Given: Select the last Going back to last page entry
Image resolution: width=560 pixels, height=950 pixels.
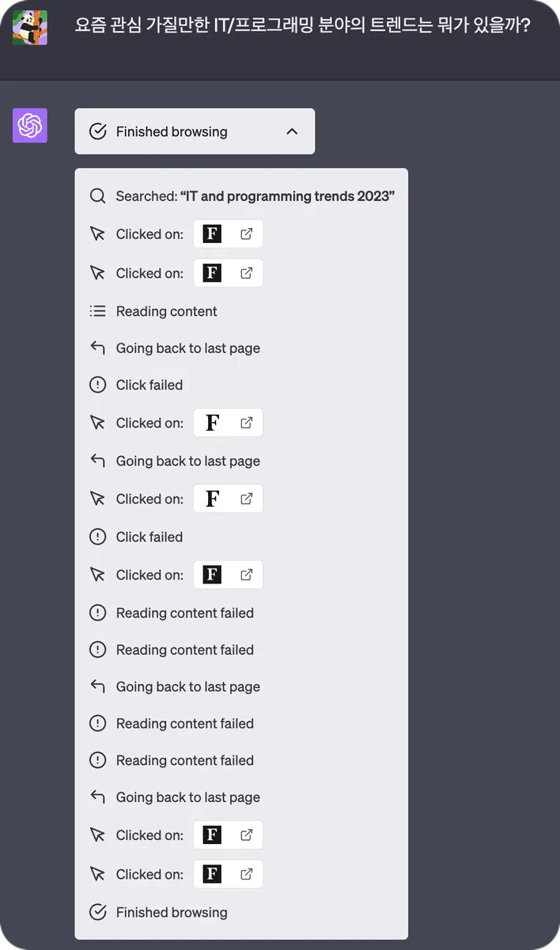Looking at the screenshot, I should pos(187,797).
